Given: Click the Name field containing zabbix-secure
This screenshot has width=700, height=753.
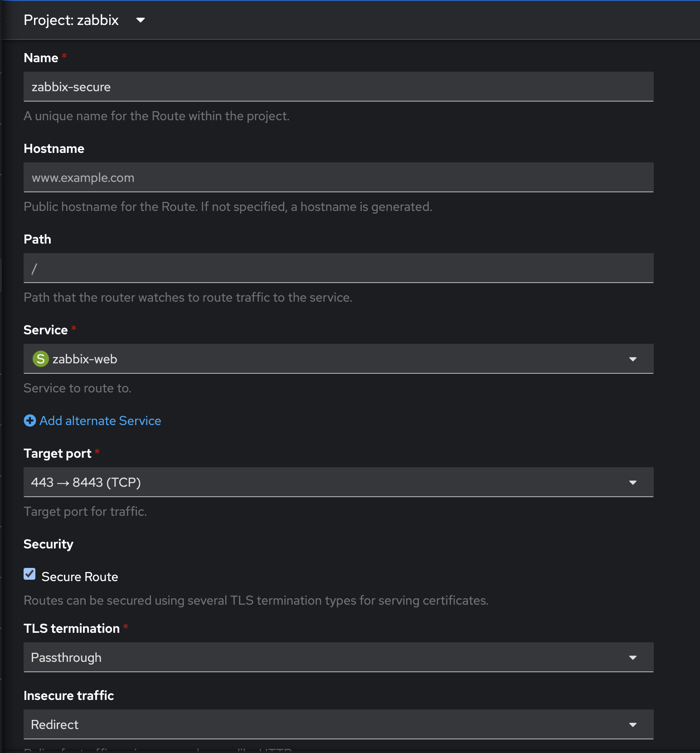Looking at the screenshot, I should (338, 87).
